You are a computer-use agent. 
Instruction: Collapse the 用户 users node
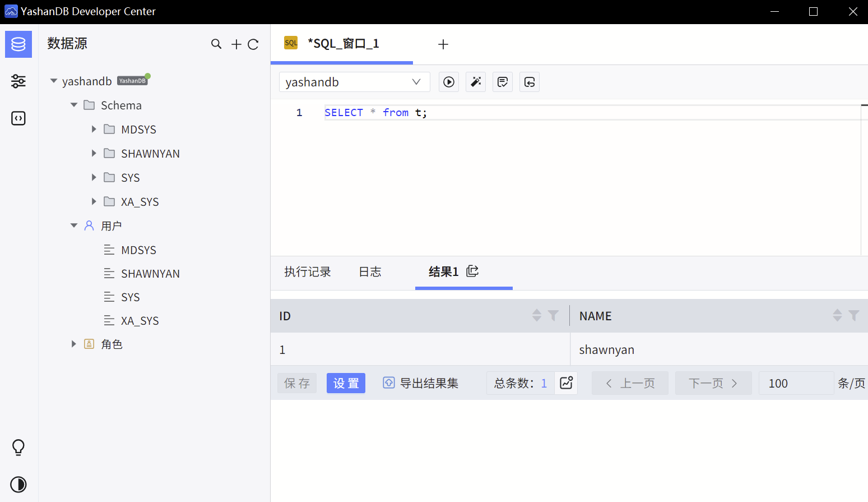point(74,225)
